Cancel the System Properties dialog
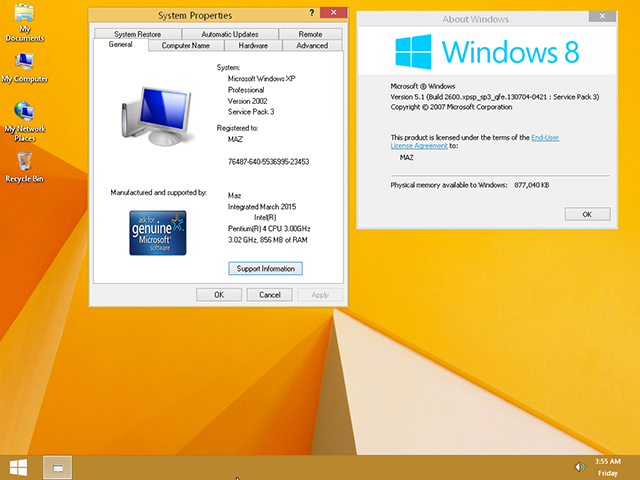The image size is (640, 480). pyautogui.click(x=269, y=295)
